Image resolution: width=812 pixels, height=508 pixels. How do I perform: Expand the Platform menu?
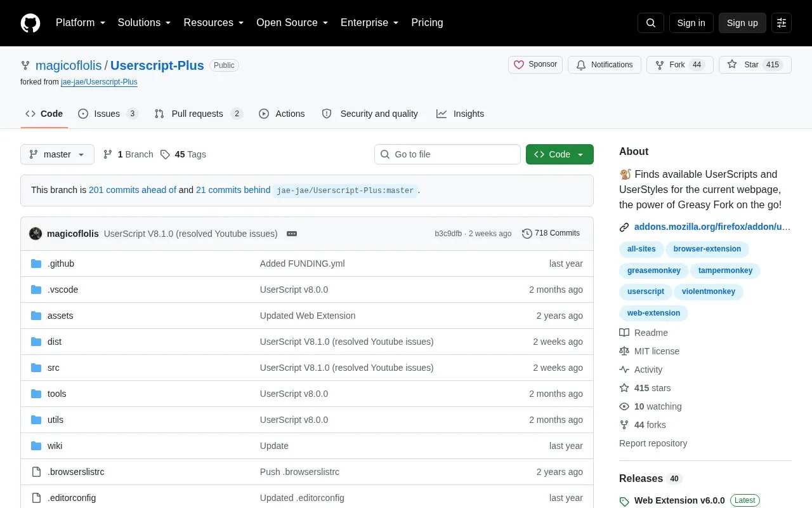coord(81,23)
